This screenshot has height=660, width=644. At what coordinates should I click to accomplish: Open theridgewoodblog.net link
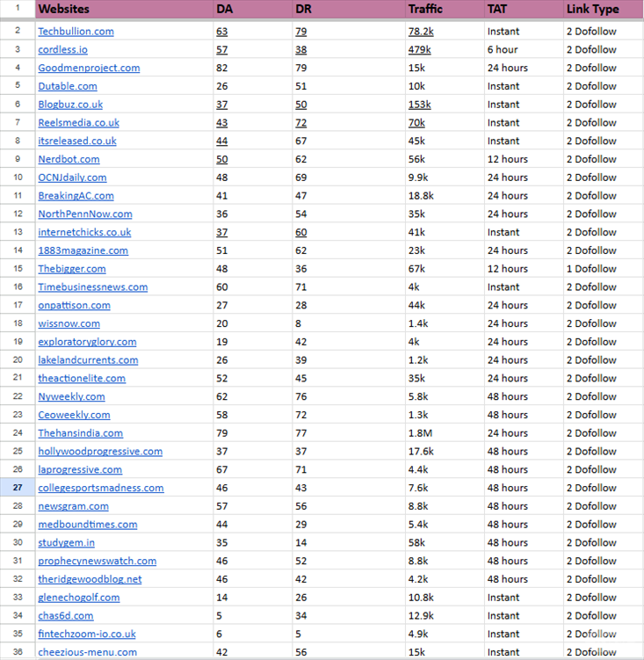pyautogui.click(x=90, y=579)
